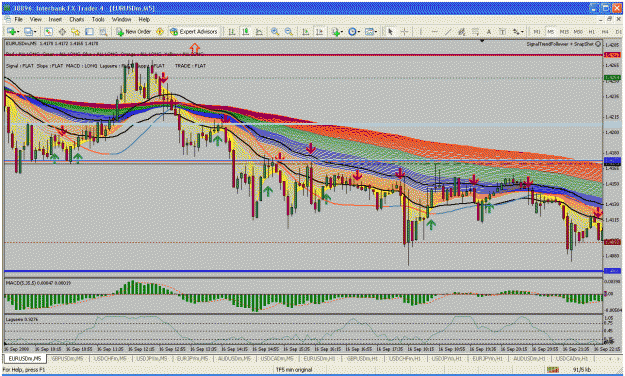
Task: Switch to EURUSDm,H1 chart tab
Action: tap(318, 359)
